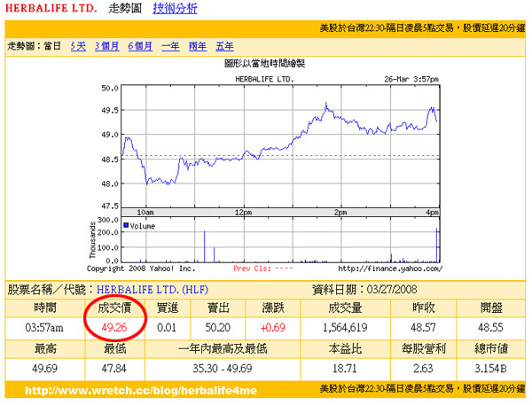Open the 技術分析 link
Screen dimensions: 532x405
[x=175, y=9]
